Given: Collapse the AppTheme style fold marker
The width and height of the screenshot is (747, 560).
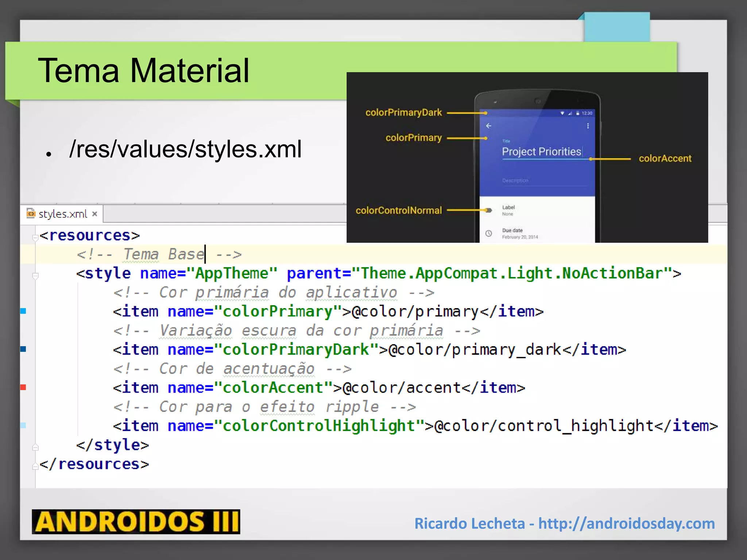Looking at the screenshot, I should 35,276.
